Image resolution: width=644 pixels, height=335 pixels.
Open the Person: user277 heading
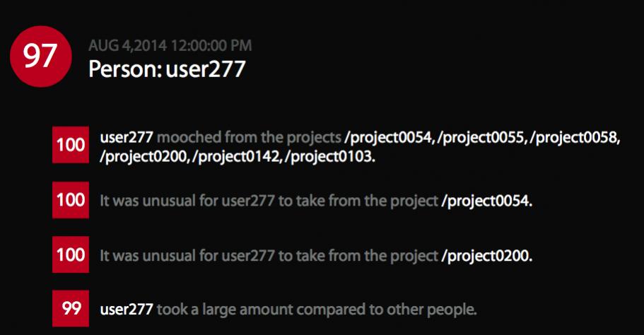coord(167,69)
